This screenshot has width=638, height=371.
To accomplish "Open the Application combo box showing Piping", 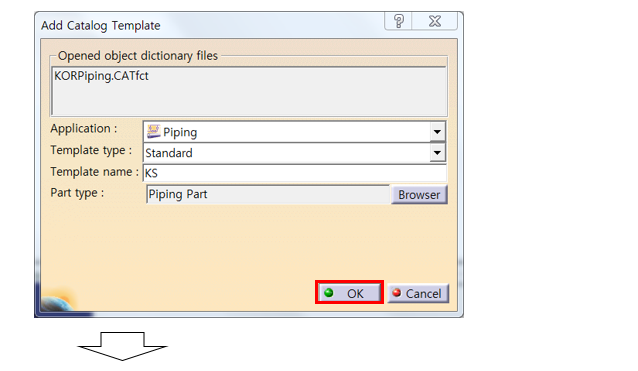I will [294, 132].
